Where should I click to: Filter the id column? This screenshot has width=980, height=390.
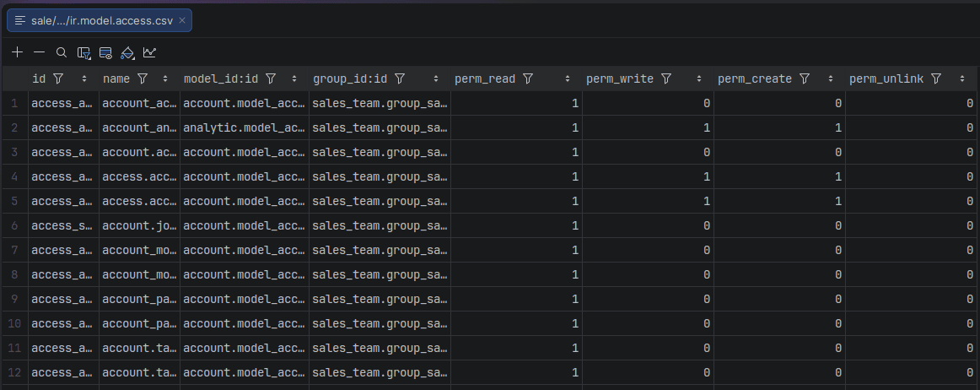click(x=58, y=79)
